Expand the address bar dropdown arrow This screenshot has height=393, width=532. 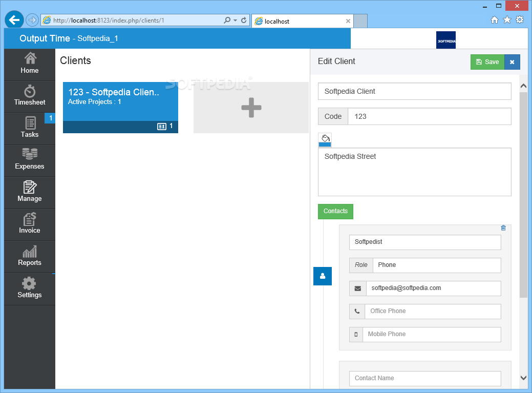235,20
